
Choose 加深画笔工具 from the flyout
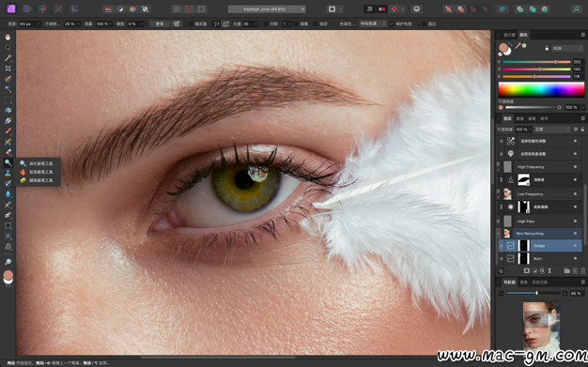37,172
